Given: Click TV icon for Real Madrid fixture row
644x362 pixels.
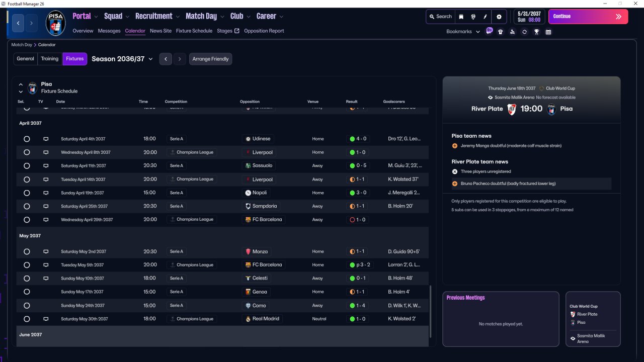Looking at the screenshot, I should (46, 319).
